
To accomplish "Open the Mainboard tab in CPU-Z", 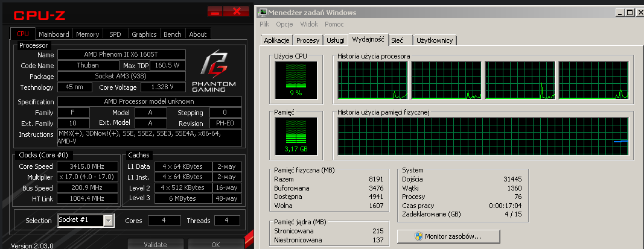I will point(54,34).
